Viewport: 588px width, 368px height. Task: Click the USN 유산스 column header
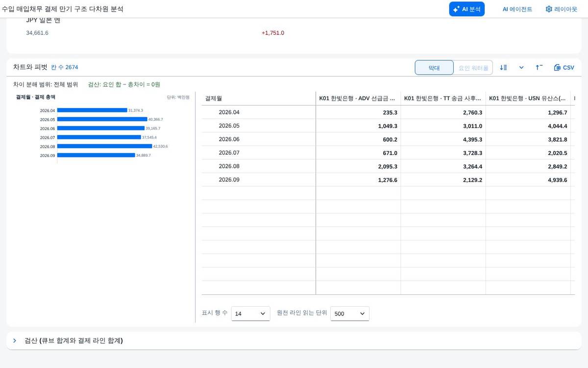pyautogui.click(x=528, y=99)
